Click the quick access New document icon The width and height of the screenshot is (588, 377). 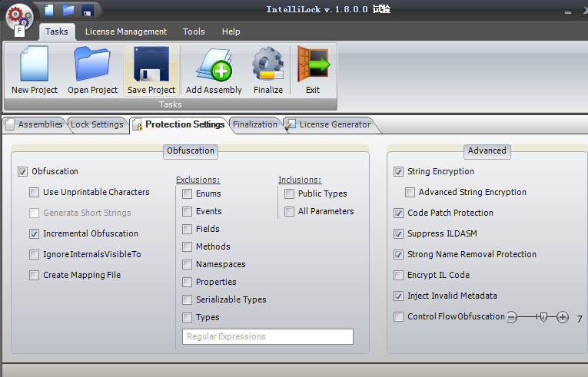click(x=49, y=10)
